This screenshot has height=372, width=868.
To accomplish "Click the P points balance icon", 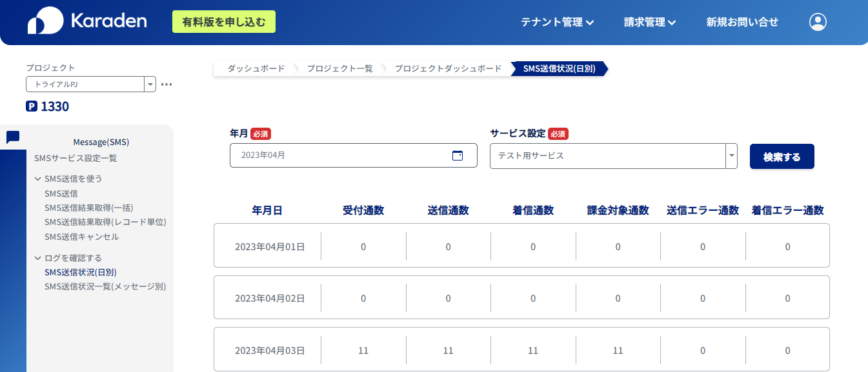I will click(32, 106).
